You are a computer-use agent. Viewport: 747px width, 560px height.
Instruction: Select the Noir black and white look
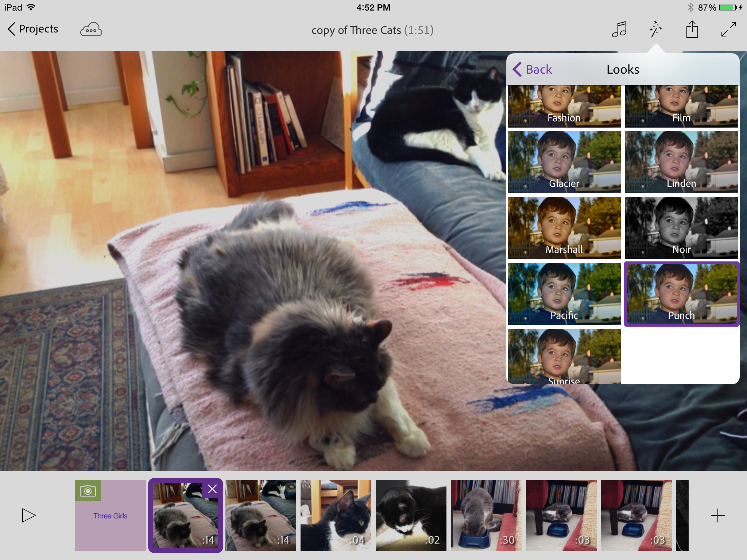pos(681,228)
